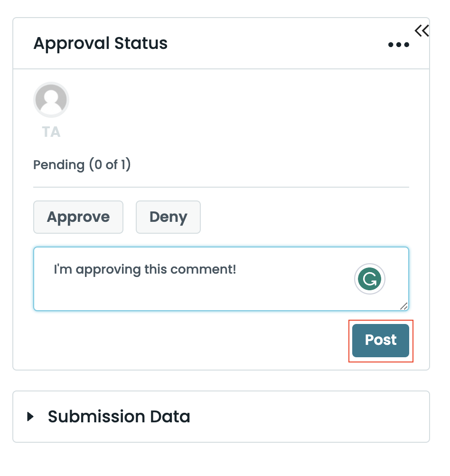This screenshot has height=476, width=450.
Task: Click the word "Pending" in the status line
Action: click(x=58, y=165)
